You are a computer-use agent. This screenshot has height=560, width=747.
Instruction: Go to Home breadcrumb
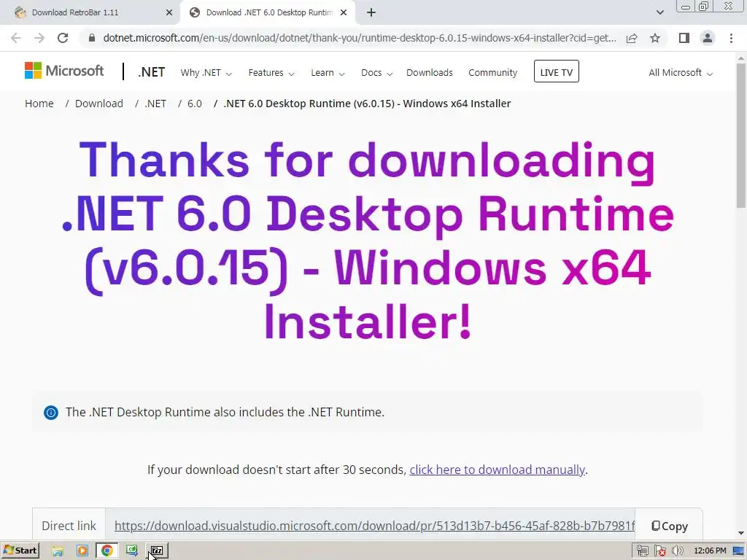pyautogui.click(x=39, y=104)
